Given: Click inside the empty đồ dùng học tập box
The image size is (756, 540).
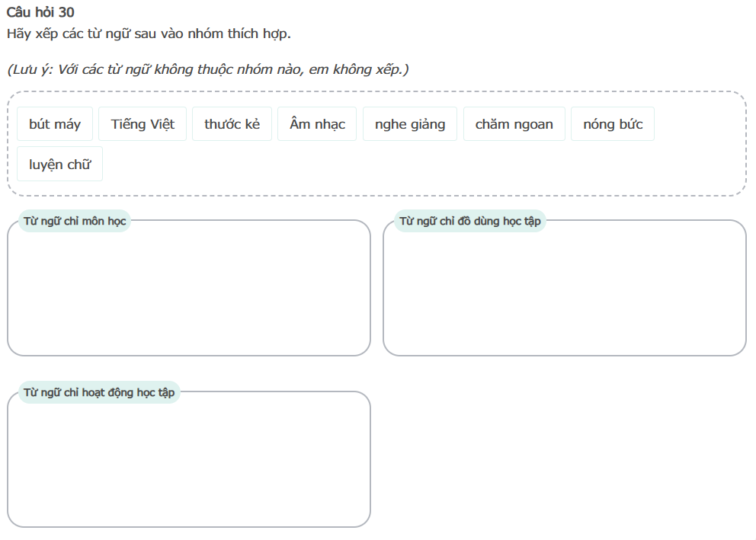Looking at the screenshot, I should pos(564,293).
